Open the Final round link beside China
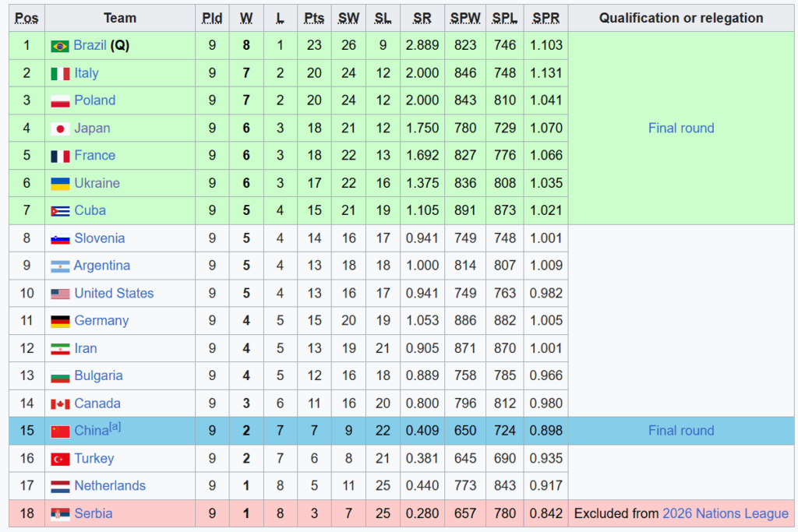This screenshot has height=532, width=798. pyautogui.click(x=681, y=430)
